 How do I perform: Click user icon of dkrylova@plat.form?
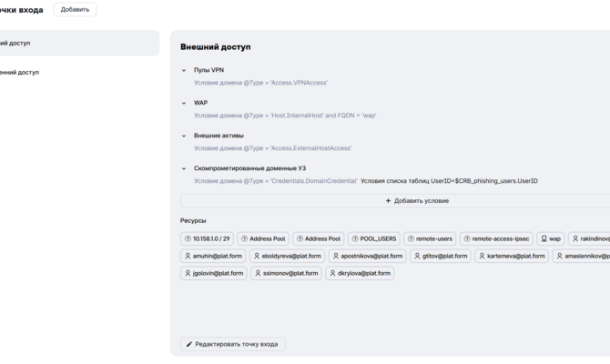[332, 273]
